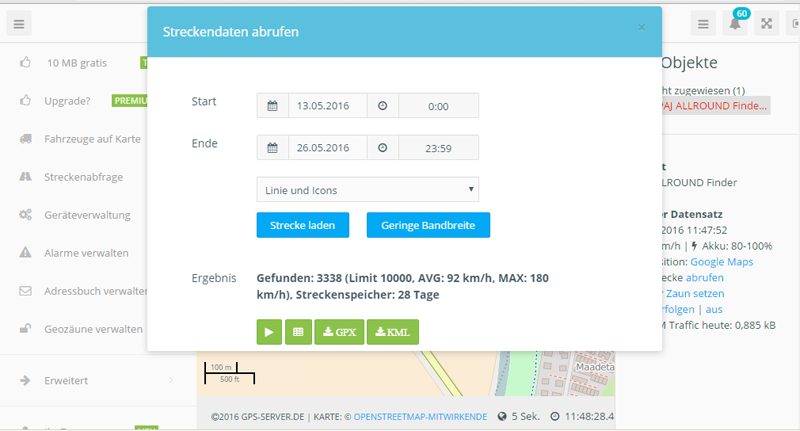Download route as GPX file

click(338, 332)
